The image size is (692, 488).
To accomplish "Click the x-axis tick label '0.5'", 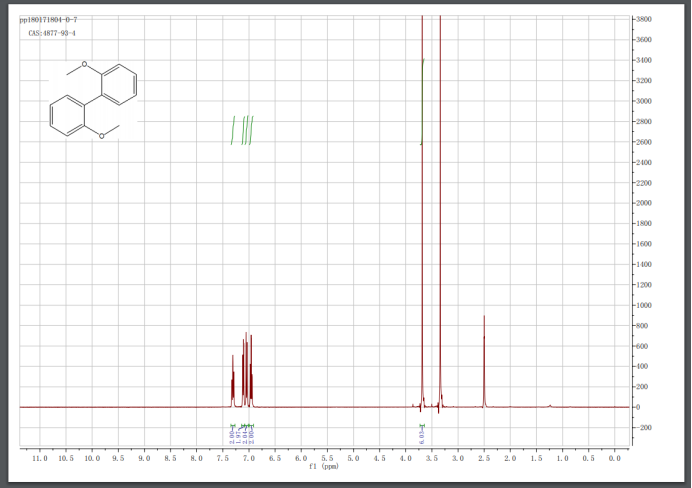I will click(x=589, y=458).
